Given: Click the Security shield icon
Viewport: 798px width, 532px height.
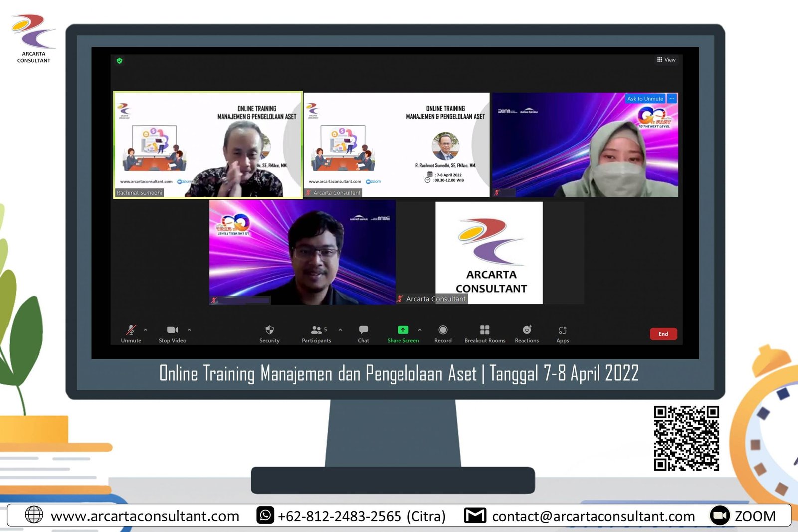Looking at the screenshot, I should click(x=269, y=330).
